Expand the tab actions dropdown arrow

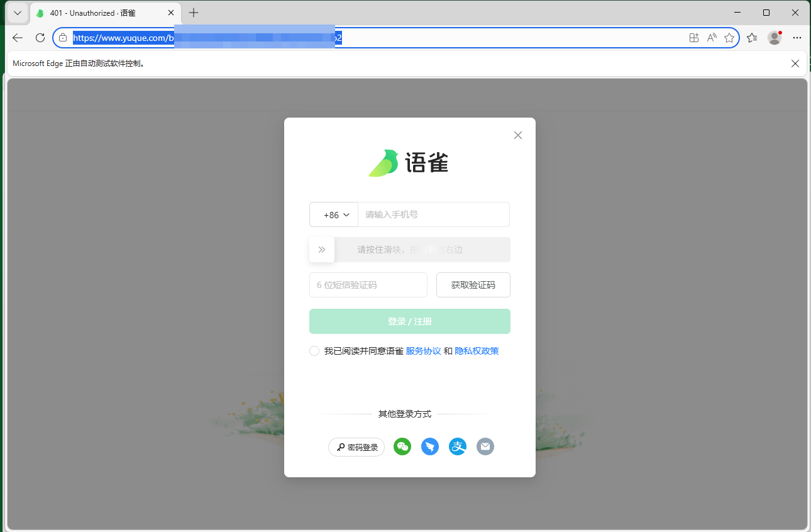[x=18, y=13]
